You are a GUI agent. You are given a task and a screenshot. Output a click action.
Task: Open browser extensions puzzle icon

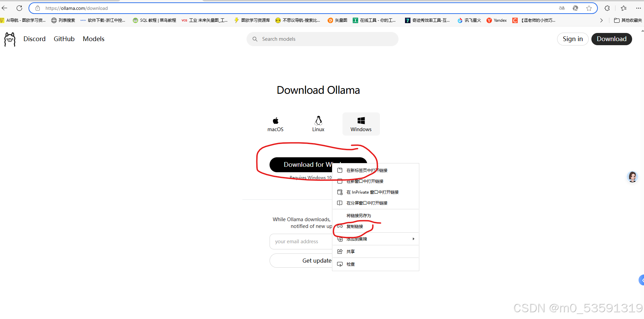click(x=607, y=8)
